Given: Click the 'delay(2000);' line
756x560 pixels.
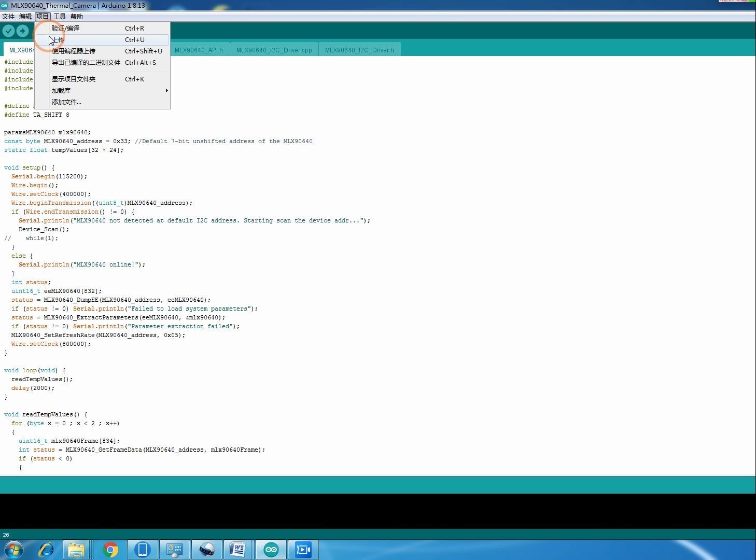Looking at the screenshot, I should (33, 388).
